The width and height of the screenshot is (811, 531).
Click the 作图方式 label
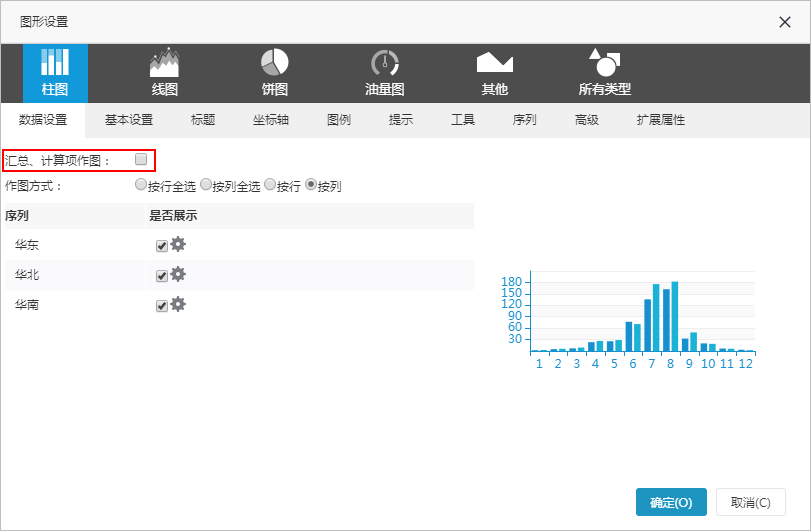pos(33,186)
